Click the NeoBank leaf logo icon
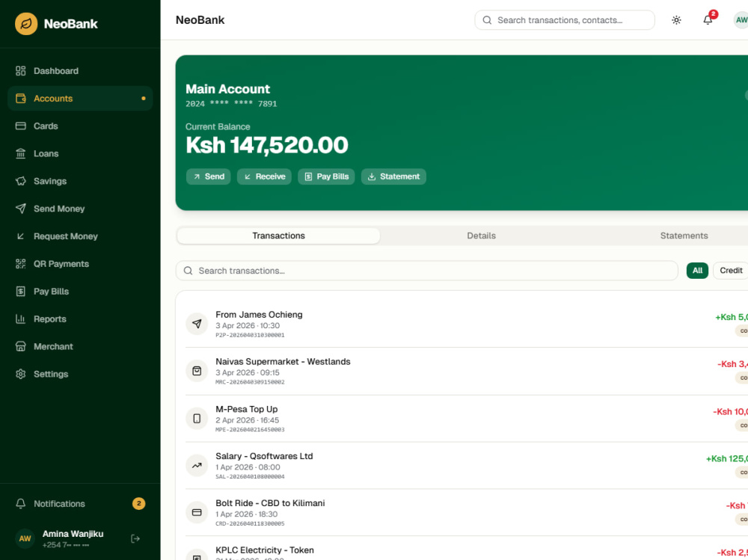Screen dimensions: 748x560 [26, 24]
